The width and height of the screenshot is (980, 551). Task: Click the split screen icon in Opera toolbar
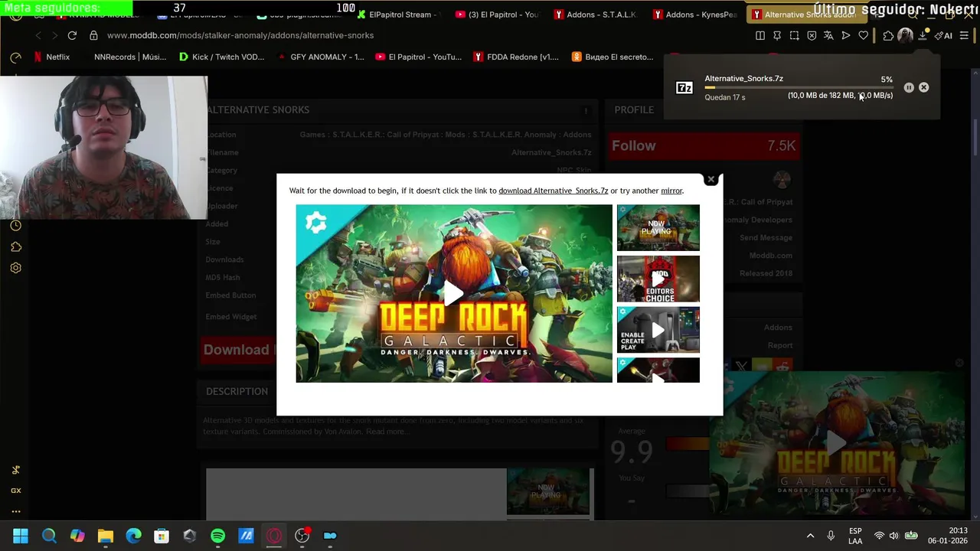tap(760, 35)
